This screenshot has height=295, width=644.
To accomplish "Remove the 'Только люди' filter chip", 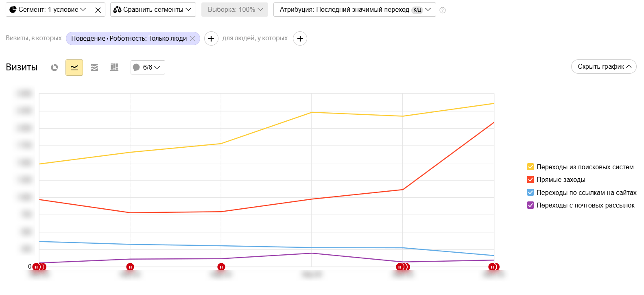I will pyautogui.click(x=193, y=38).
